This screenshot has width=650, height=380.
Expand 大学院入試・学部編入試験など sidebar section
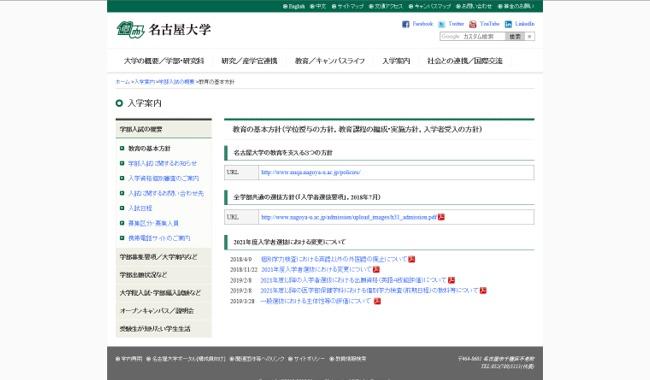(164, 293)
